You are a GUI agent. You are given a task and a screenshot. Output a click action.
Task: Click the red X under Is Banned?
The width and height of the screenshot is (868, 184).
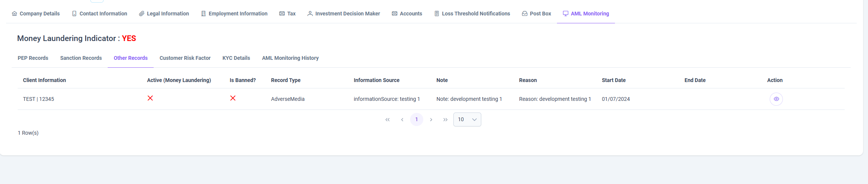233,98
